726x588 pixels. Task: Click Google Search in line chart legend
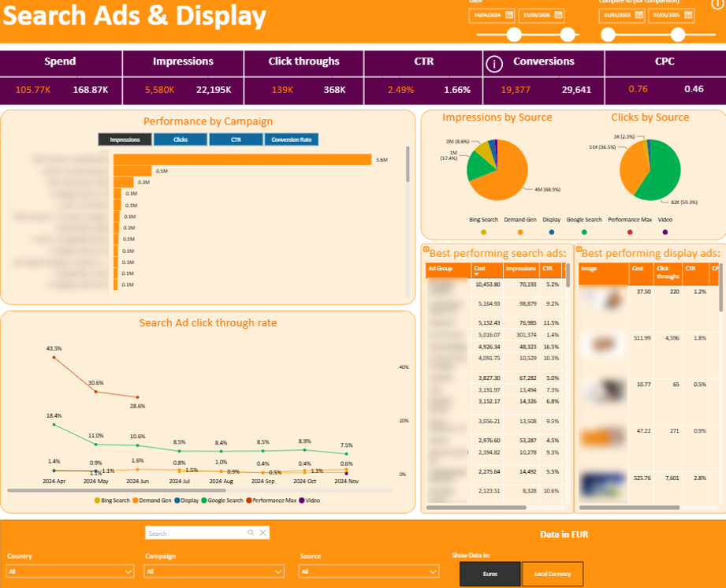tap(222, 501)
